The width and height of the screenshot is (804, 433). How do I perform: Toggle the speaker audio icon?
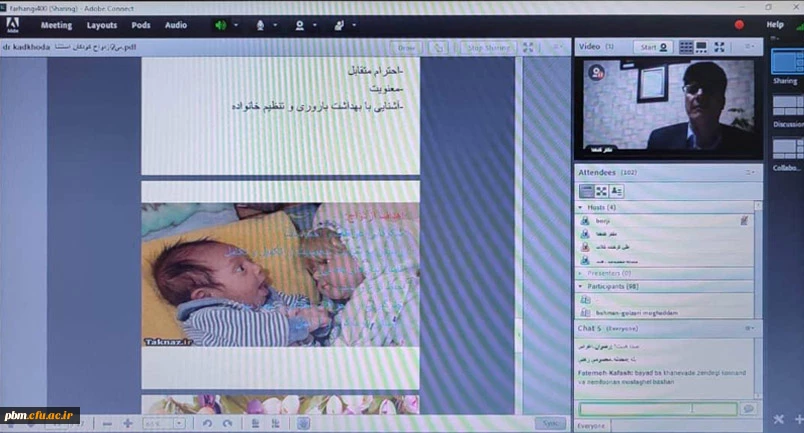coord(220,25)
